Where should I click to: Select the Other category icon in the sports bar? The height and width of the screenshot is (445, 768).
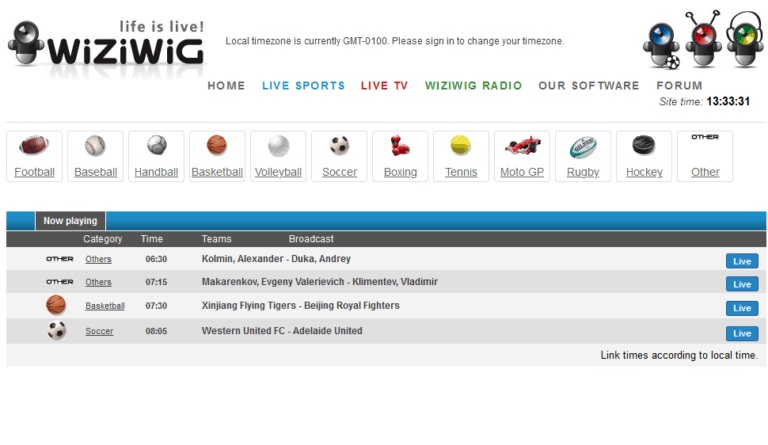[x=705, y=137]
